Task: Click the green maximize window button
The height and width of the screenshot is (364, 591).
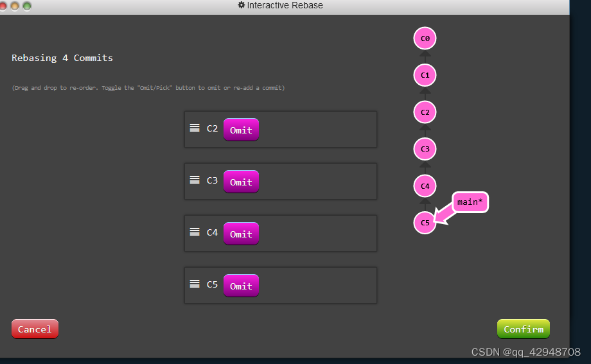Action: 27,6
